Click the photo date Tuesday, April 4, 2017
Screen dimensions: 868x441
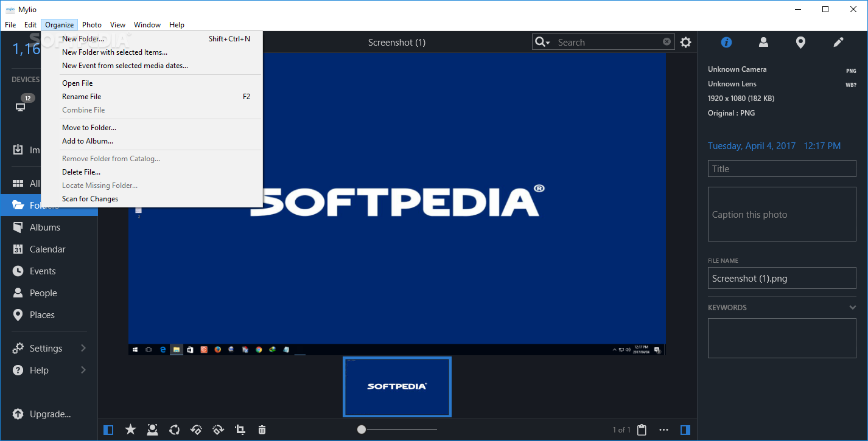pyautogui.click(x=752, y=146)
